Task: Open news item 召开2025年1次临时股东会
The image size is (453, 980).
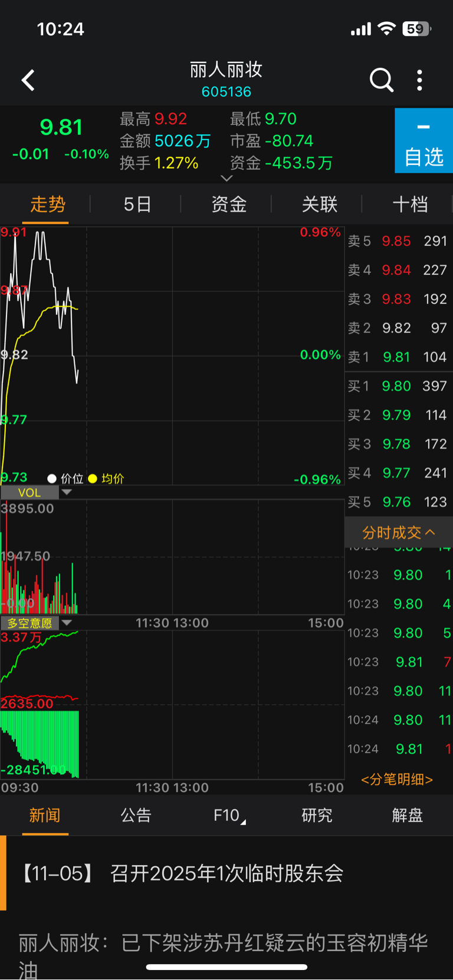Action: pyautogui.click(x=226, y=873)
